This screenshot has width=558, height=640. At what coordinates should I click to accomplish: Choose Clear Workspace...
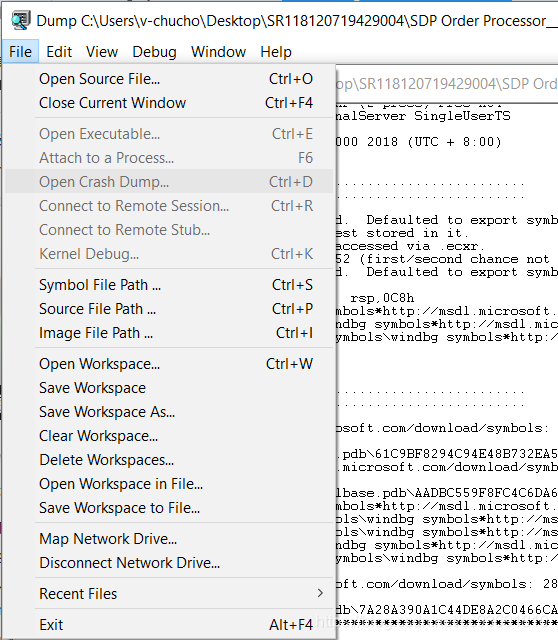[169, 436]
